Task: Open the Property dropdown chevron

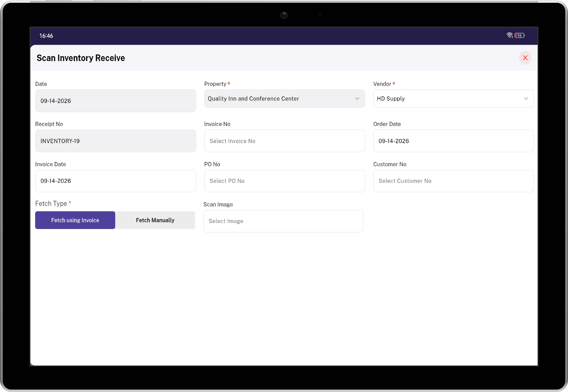Action: [357, 99]
